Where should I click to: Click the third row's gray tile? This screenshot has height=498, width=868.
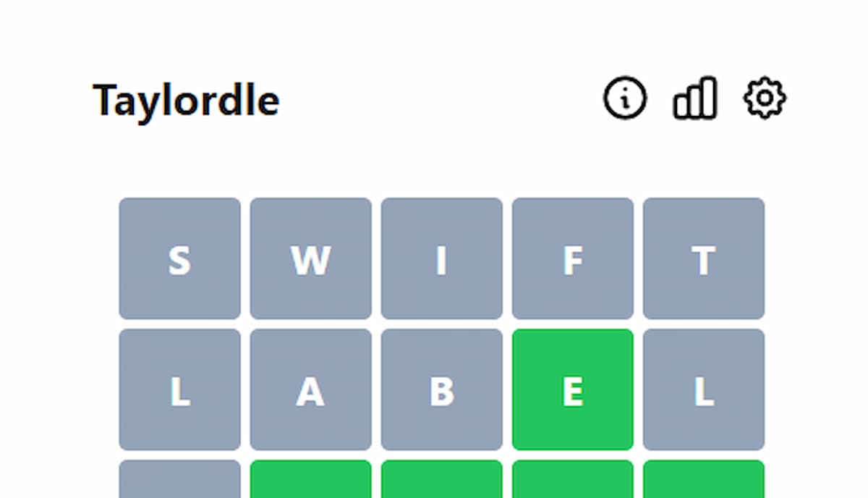click(179, 479)
